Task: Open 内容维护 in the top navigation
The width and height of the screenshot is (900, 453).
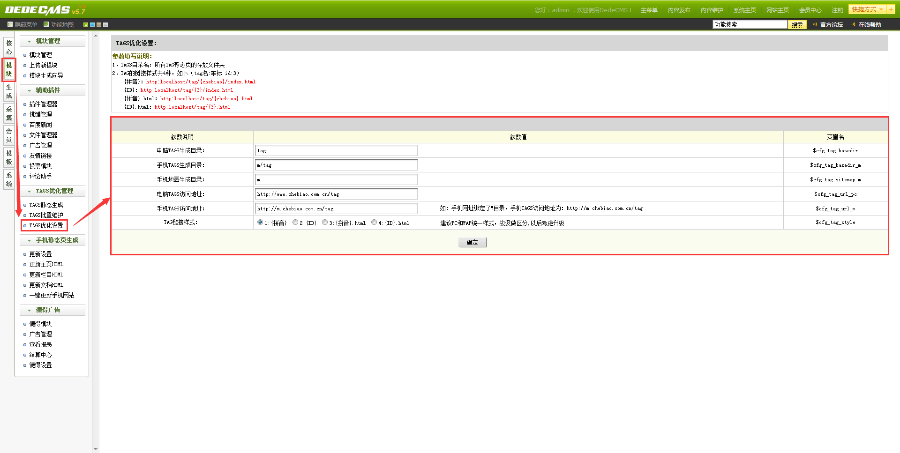Action: (x=712, y=10)
